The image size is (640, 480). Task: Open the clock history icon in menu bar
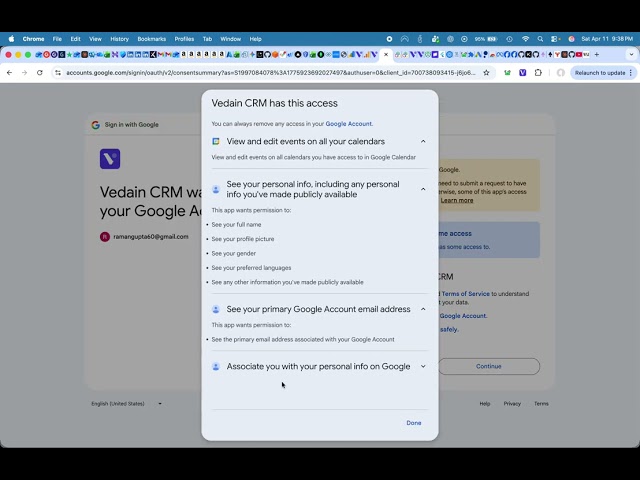pyautogui.click(x=509, y=39)
